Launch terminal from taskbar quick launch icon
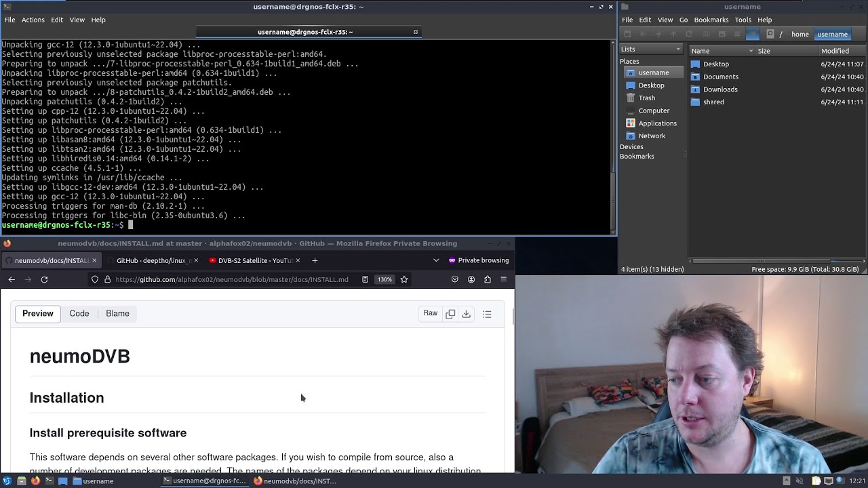868x488 pixels. pos(49,481)
